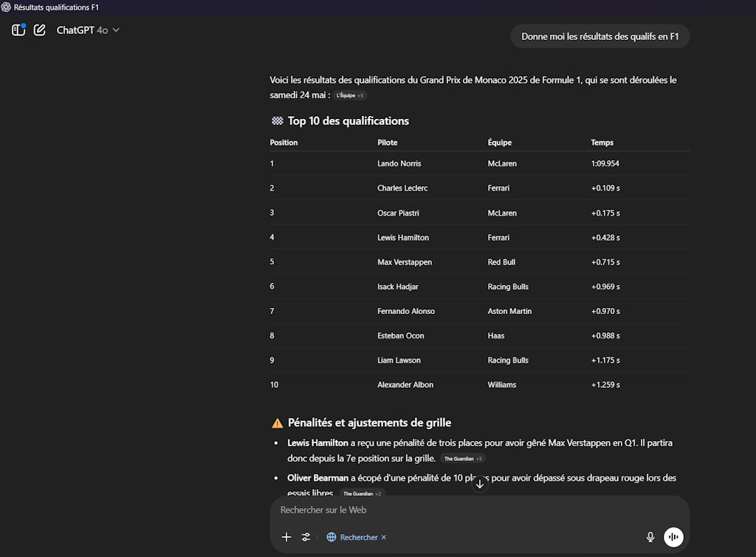This screenshot has height=557, width=756.
Task: Jump to bottom with down arrow button
Action: pos(480,484)
